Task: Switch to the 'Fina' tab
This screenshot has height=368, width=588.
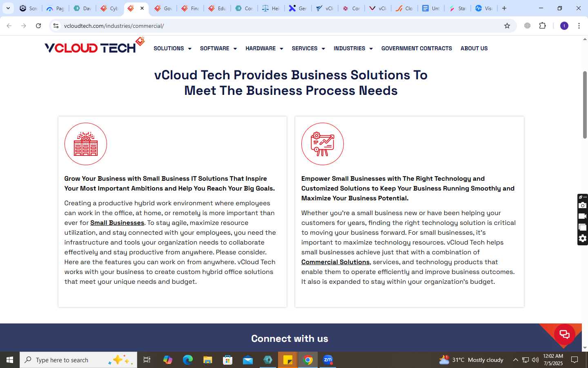Action: pos(190,8)
